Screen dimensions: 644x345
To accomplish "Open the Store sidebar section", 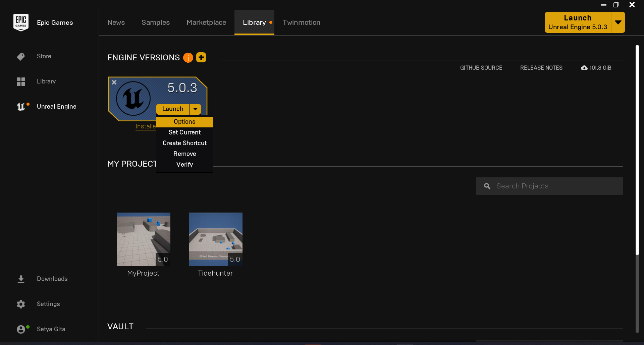I will pyautogui.click(x=44, y=56).
